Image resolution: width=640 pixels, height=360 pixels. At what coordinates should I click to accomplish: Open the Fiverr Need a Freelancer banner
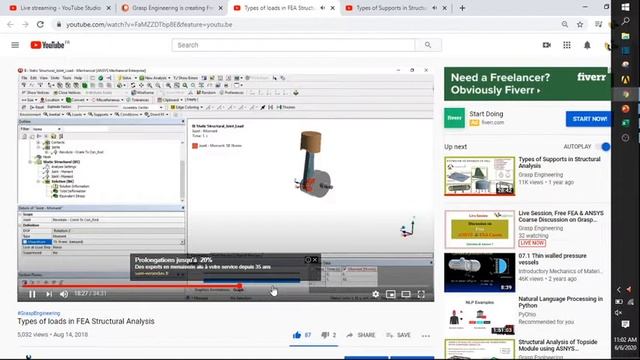(x=527, y=84)
